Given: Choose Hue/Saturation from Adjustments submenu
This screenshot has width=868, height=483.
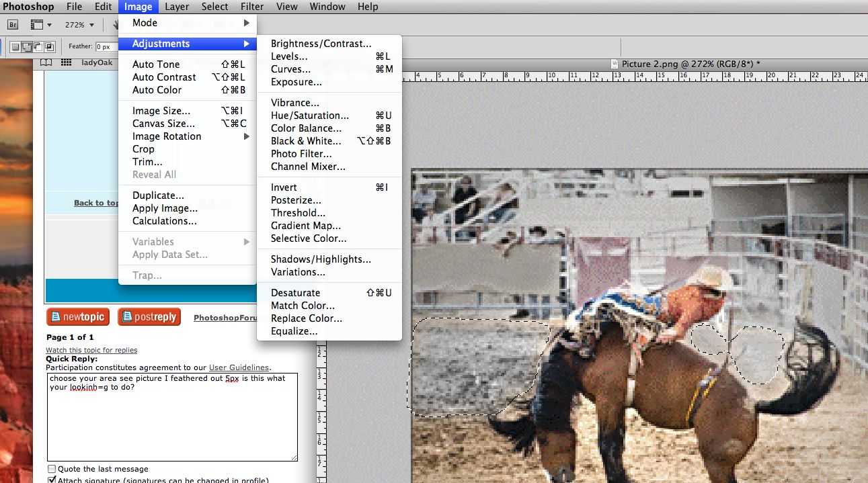Looking at the screenshot, I should coord(309,116).
